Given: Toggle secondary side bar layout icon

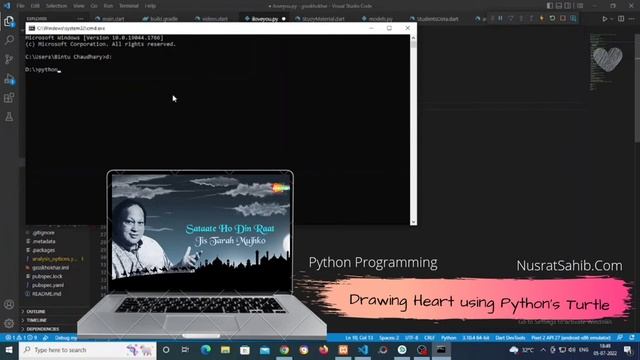Looking at the screenshot, I should (568, 6).
